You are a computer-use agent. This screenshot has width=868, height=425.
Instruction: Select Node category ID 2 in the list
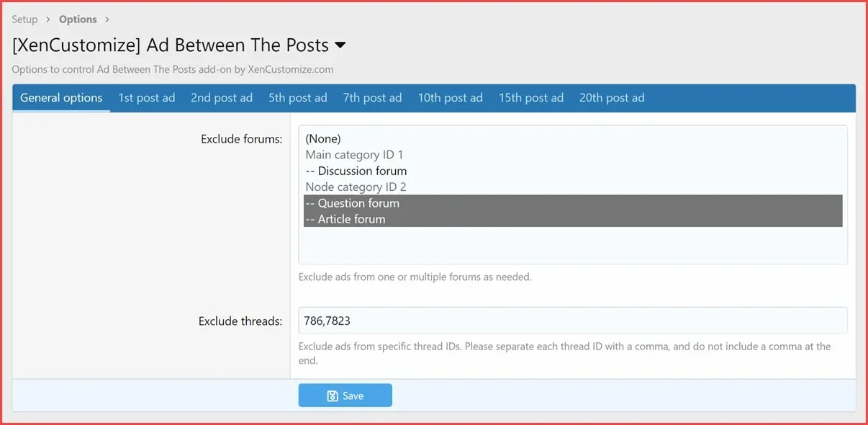[356, 187]
